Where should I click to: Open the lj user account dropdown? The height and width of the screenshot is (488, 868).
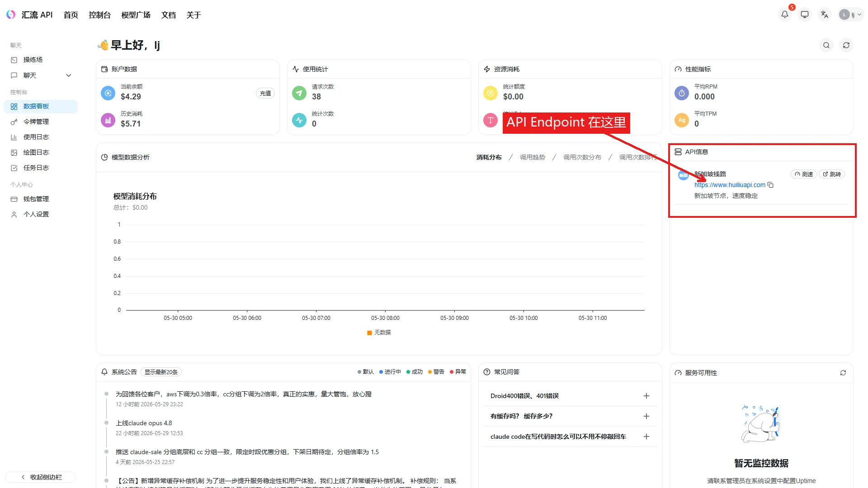[850, 14]
